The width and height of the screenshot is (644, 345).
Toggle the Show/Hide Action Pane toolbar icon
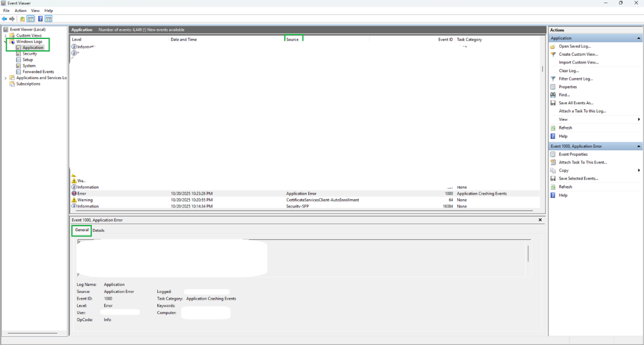point(48,19)
